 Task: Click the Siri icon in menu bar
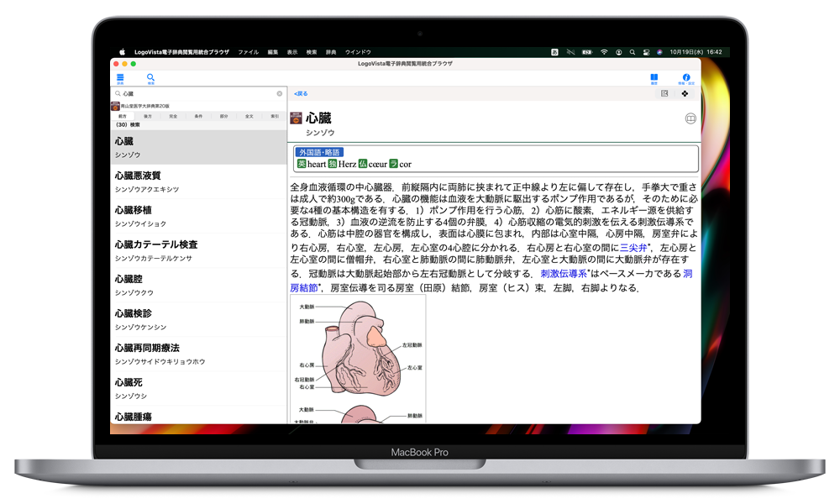point(659,52)
